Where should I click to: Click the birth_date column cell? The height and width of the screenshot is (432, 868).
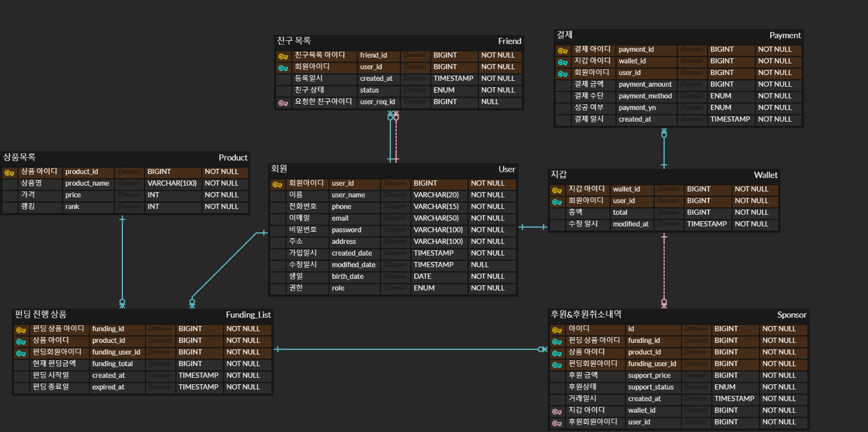click(x=354, y=277)
